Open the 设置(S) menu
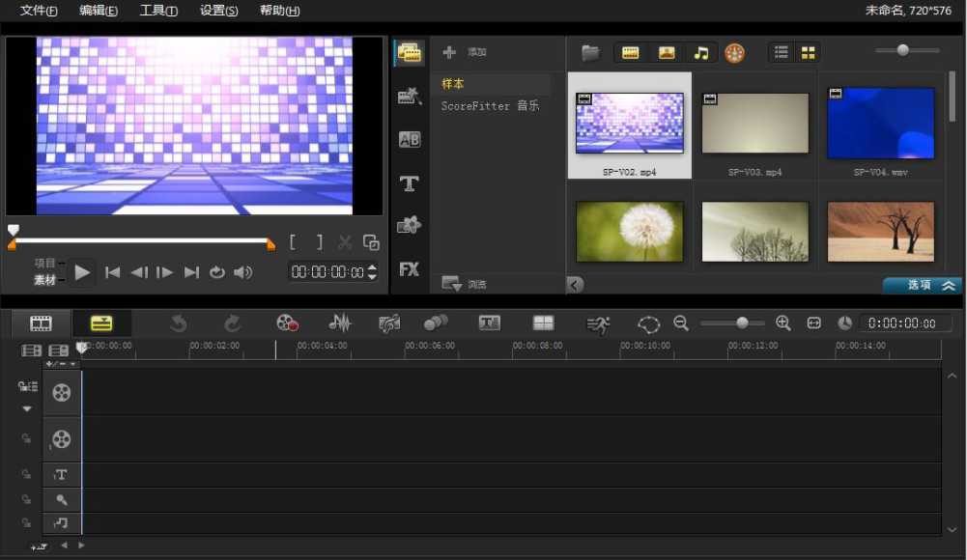Screen dimensions: 967x560 [x=218, y=11]
